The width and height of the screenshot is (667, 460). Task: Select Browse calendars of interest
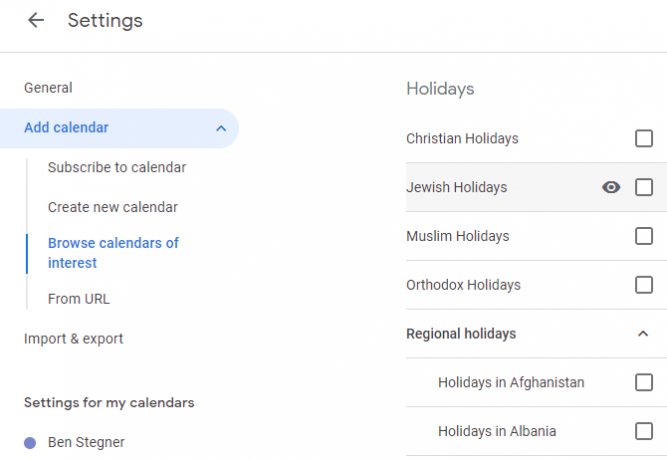coord(113,253)
